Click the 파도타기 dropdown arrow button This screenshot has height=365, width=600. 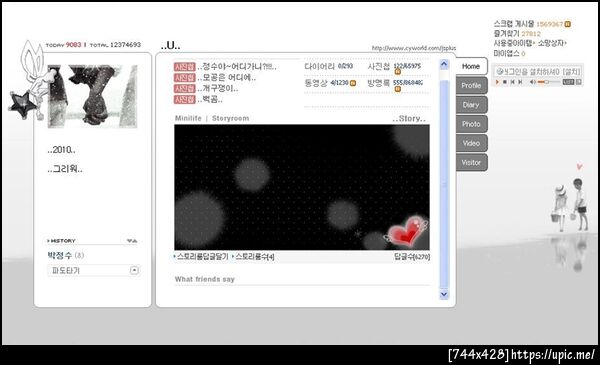pyautogui.click(x=134, y=270)
